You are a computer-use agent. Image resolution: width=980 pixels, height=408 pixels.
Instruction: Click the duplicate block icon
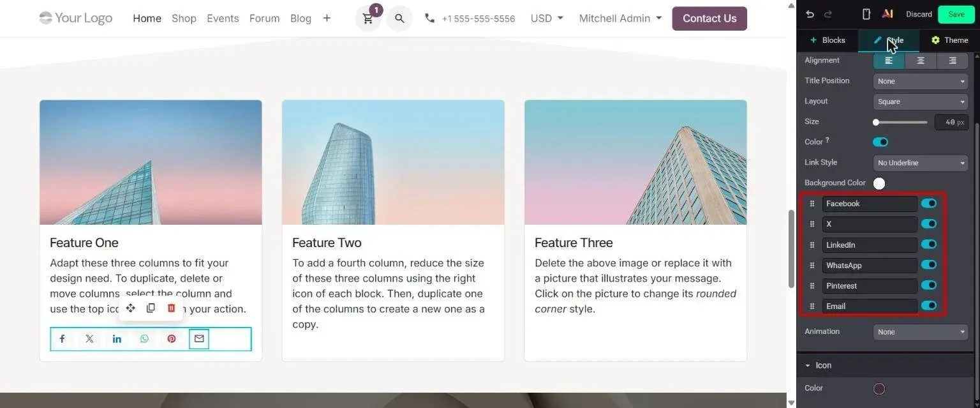(151, 308)
